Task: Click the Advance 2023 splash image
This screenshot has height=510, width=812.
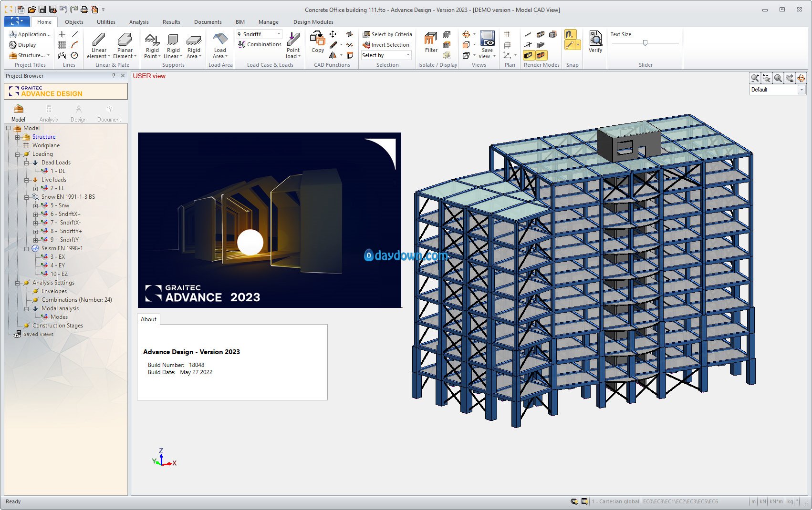Action: 270,220
